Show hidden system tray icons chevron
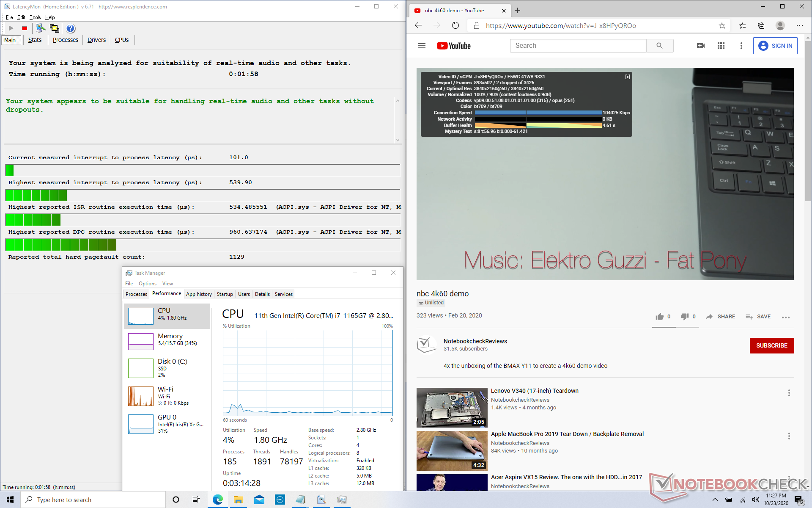 pos(715,500)
